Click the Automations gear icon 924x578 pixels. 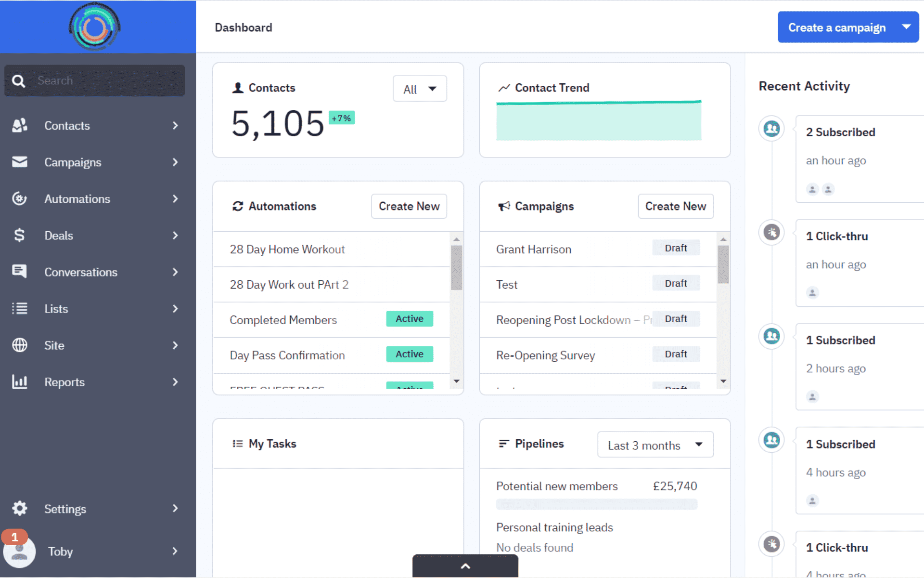pyautogui.click(x=19, y=199)
